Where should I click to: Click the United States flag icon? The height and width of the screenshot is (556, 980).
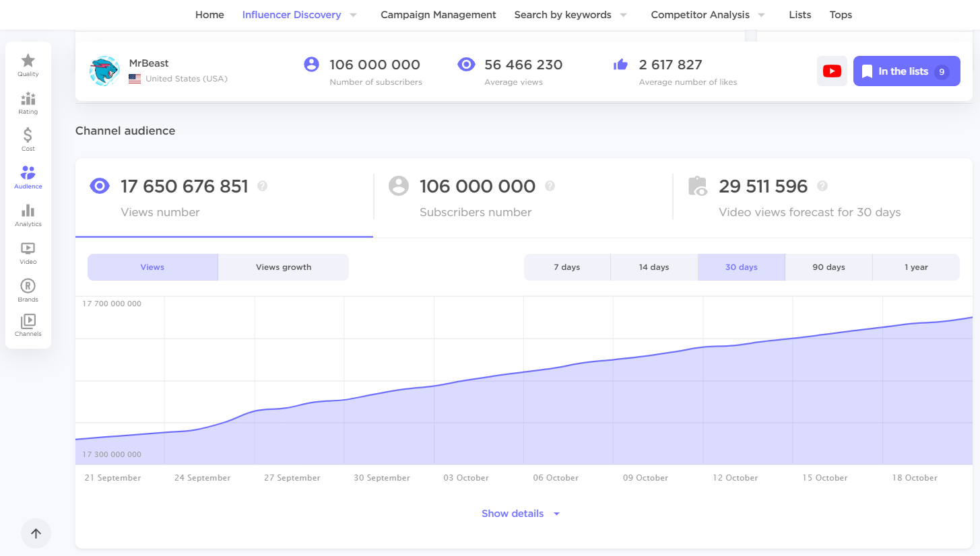[135, 79]
